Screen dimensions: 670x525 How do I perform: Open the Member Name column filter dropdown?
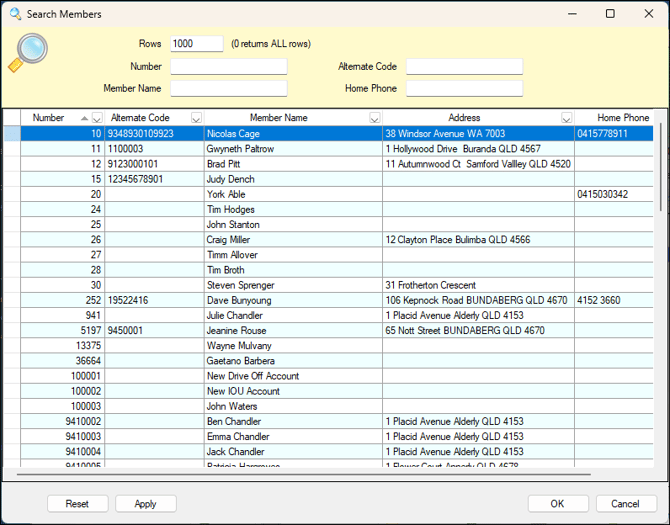374,118
